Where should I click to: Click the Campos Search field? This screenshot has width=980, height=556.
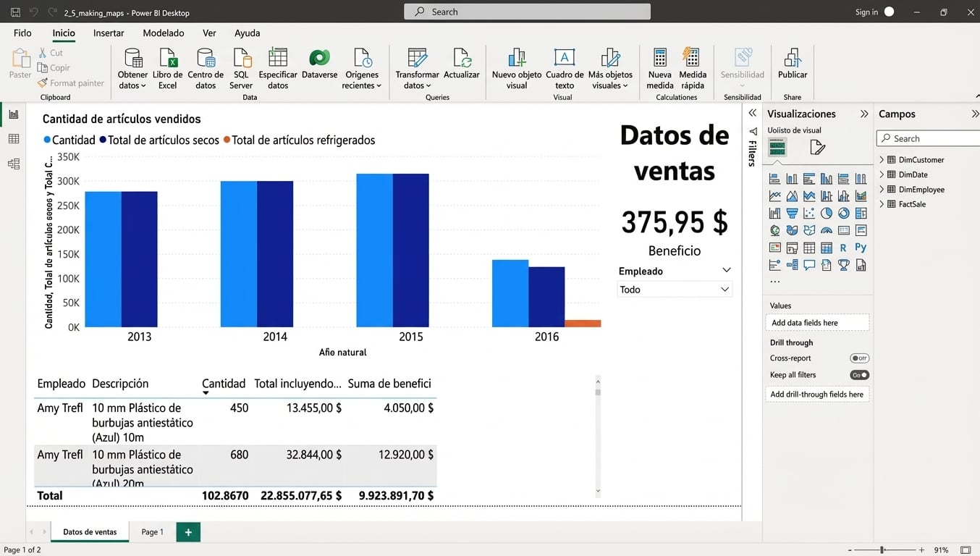(929, 138)
